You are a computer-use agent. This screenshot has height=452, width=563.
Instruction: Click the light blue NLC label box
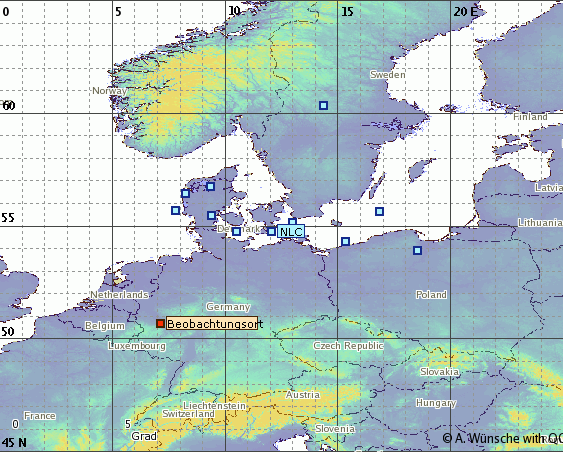pyautogui.click(x=291, y=232)
